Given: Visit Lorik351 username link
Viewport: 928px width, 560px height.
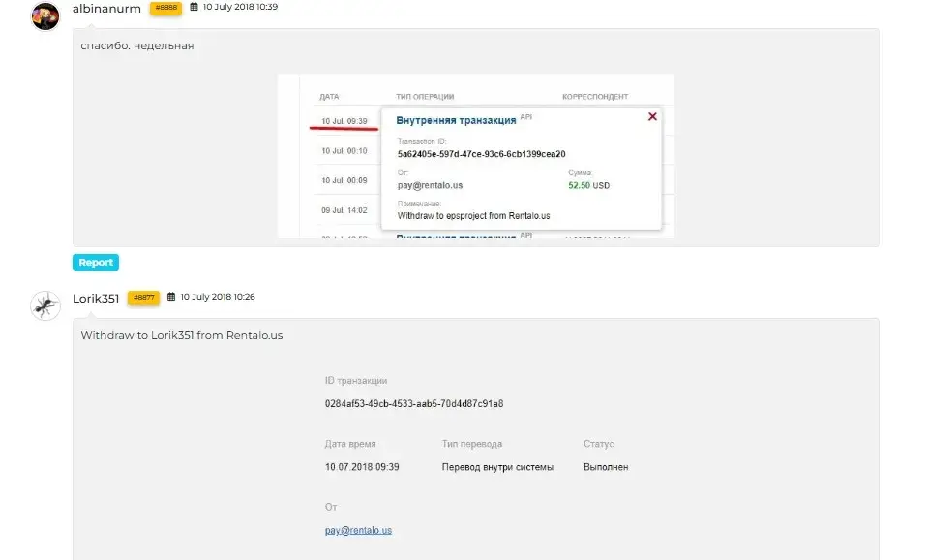Looking at the screenshot, I should [x=96, y=299].
